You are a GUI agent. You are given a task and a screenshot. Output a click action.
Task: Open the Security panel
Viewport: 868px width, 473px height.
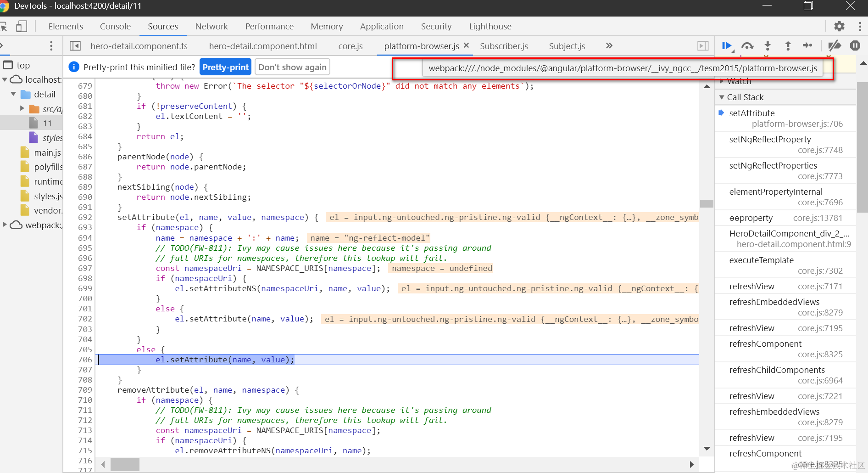tap(436, 27)
